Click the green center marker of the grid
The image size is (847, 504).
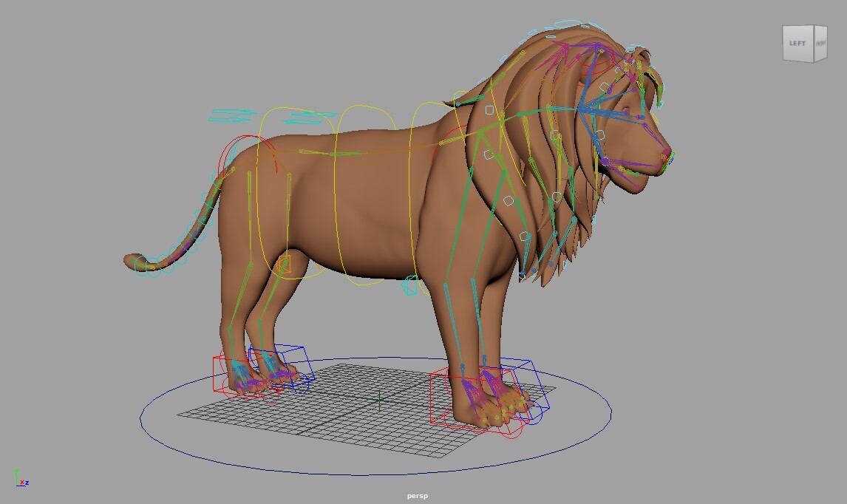tap(378, 401)
